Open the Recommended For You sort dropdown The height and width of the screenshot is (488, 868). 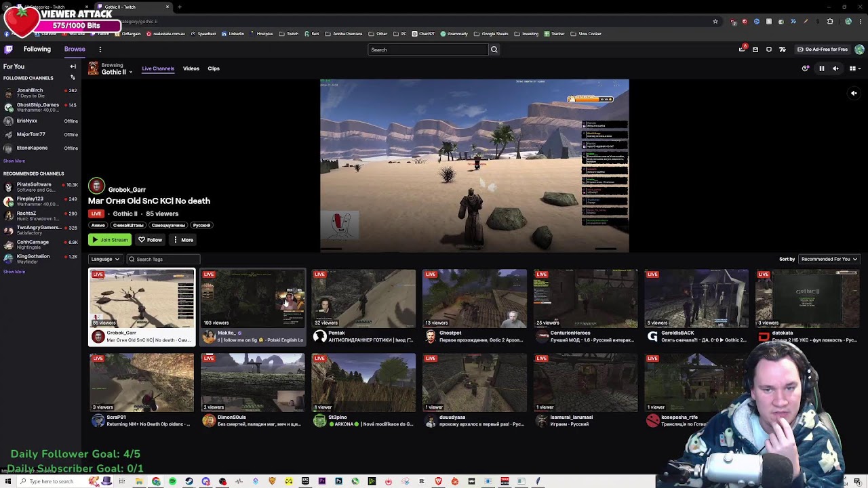coord(829,259)
